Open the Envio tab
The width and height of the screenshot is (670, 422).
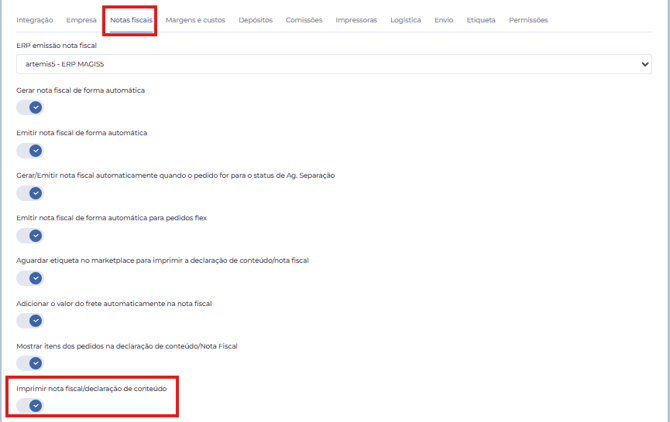(443, 20)
